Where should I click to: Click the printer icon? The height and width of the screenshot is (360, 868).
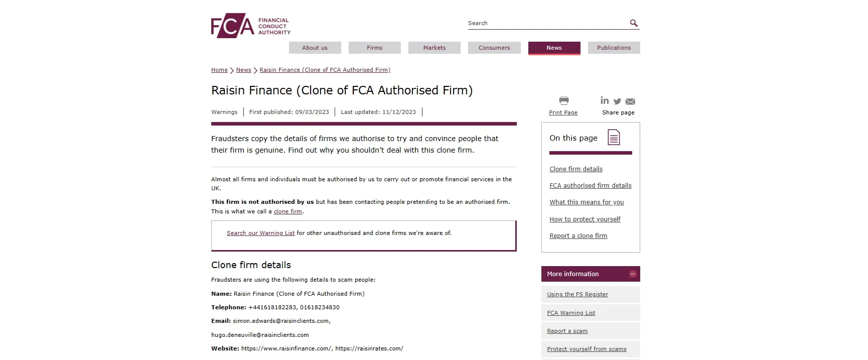tap(564, 101)
